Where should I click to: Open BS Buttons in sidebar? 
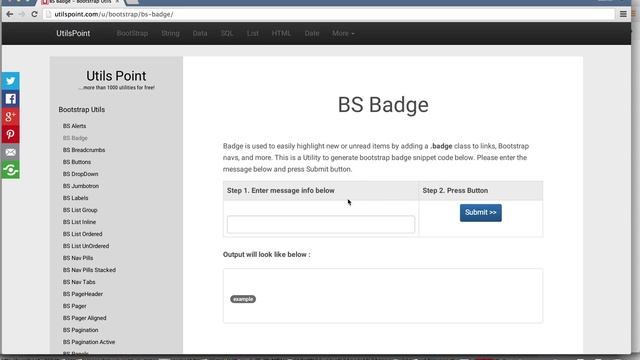77,162
